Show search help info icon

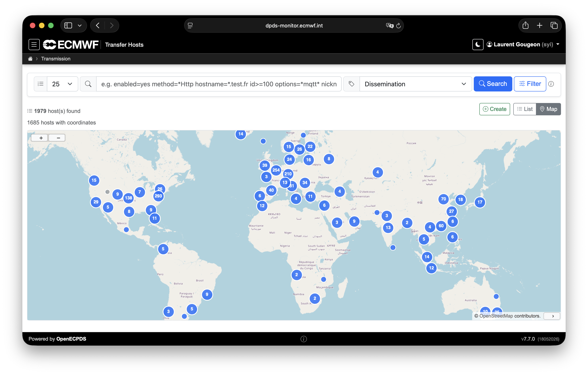tap(551, 84)
